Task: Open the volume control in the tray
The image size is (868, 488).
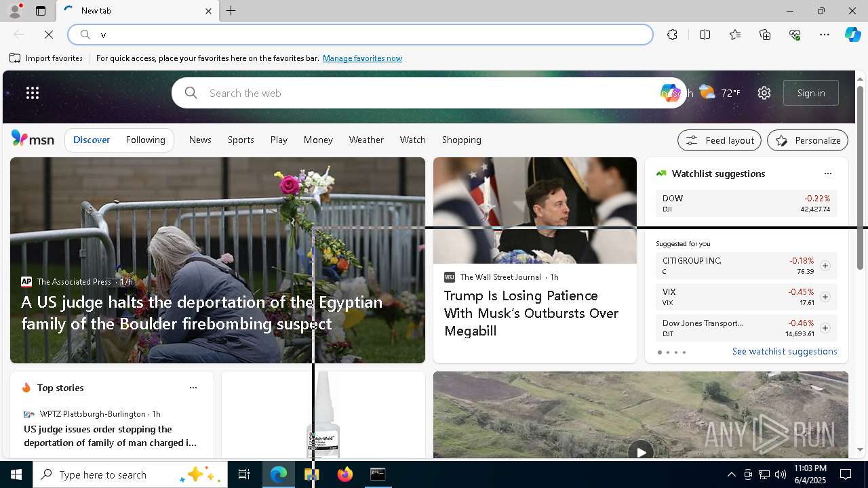Action: coord(781,474)
